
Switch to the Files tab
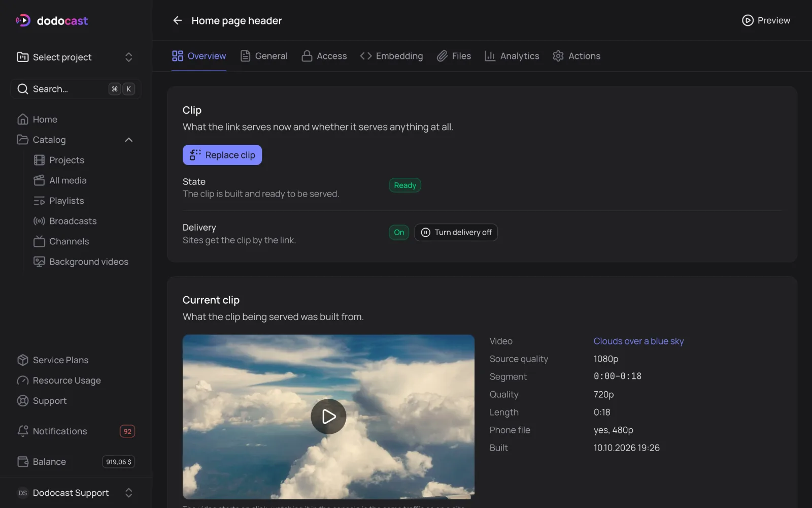coord(454,56)
